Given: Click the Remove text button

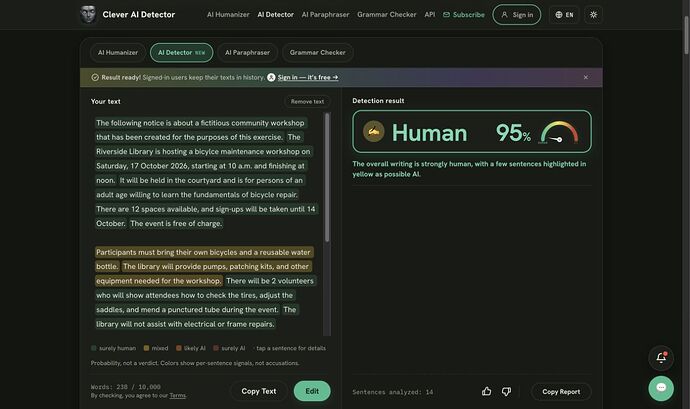Looking at the screenshot, I should point(307,101).
